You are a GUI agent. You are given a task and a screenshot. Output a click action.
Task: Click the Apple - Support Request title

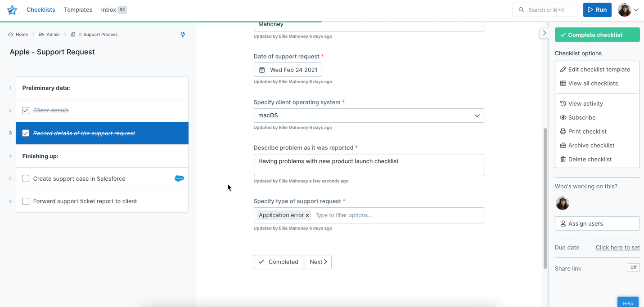52,52
